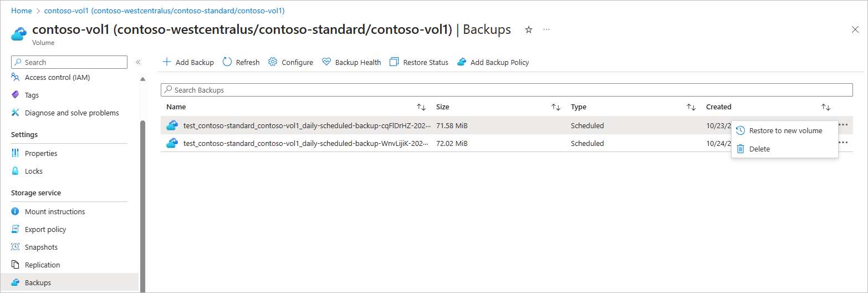Click Add Backup Policy cloud icon
The height and width of the screenshot is (293, 868).
462,62
